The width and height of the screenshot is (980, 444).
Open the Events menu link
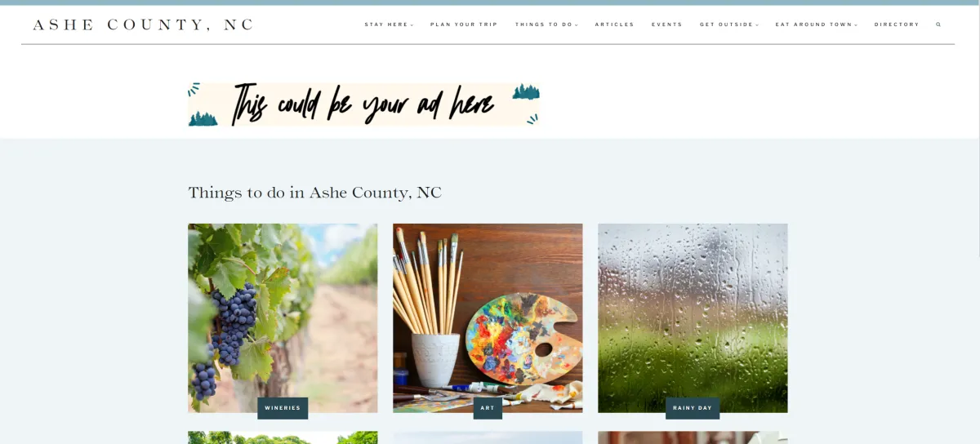667,24
